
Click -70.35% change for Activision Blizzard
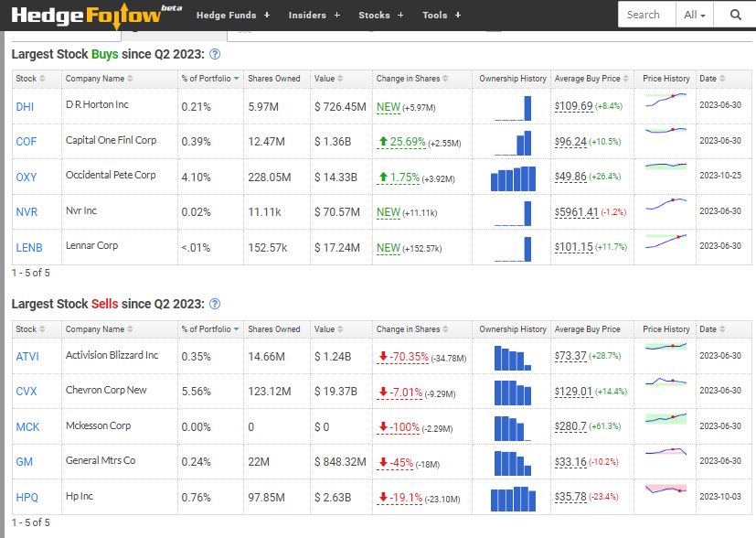click(402, 357)
